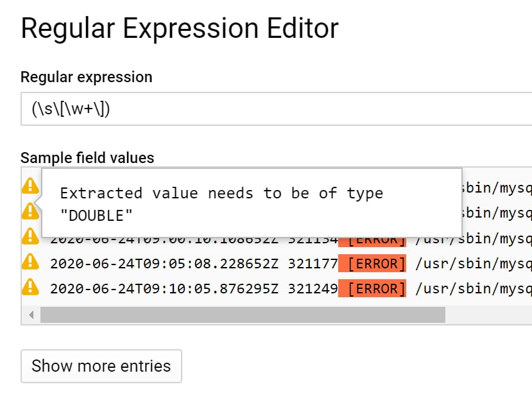This screenshot has width=532, height=398.
Task: Click the topmost yellow warning icon
Action: point(31,186)
